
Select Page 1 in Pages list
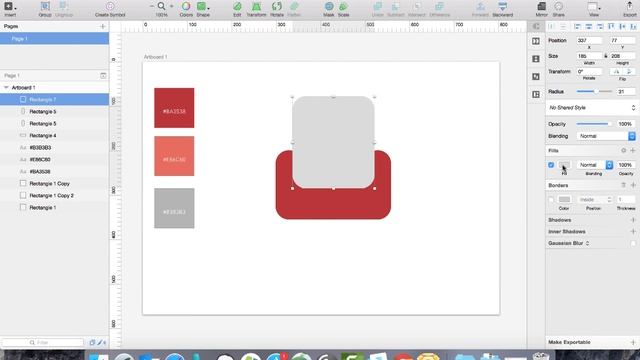pos(54,38)
